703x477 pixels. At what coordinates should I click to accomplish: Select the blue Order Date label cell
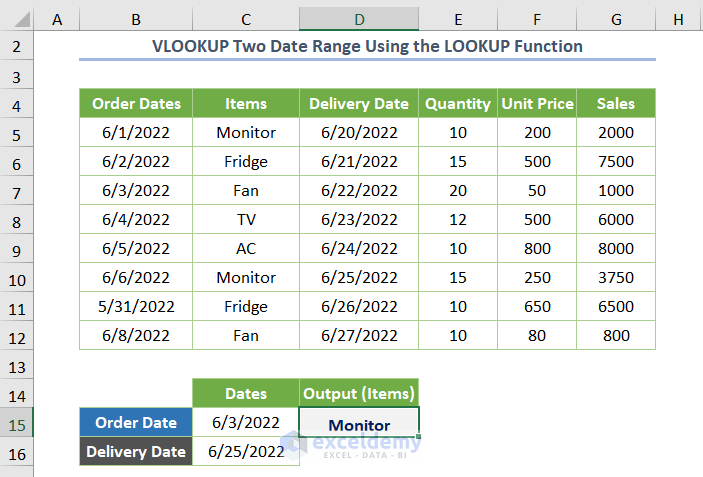point(136,422)
